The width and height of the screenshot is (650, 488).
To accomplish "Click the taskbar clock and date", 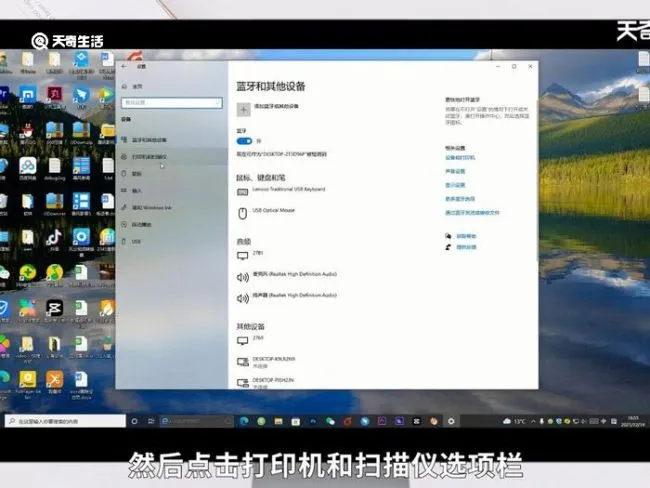I will tap(633, 421).
